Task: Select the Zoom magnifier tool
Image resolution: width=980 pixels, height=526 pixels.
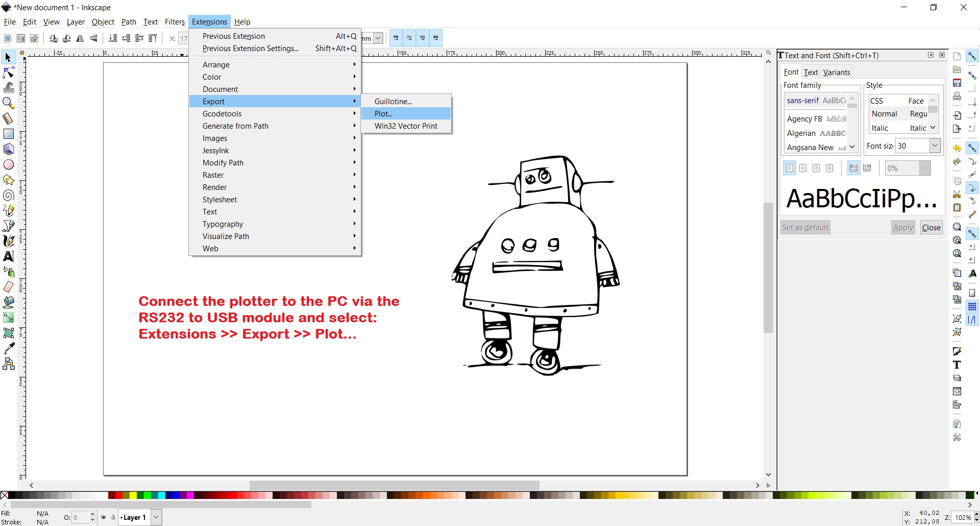Action: coord(9,103)
